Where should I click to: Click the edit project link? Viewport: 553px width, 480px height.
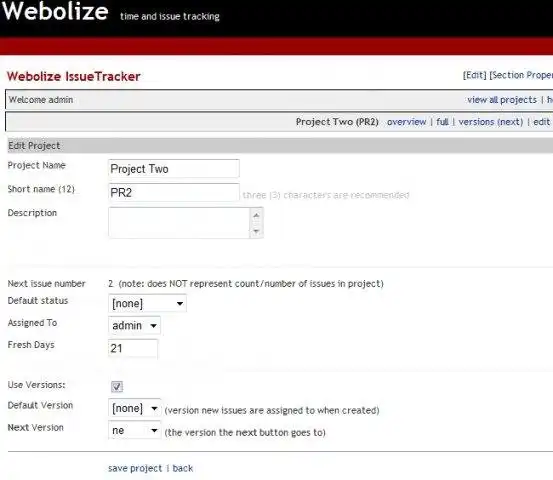click(541, 122)
